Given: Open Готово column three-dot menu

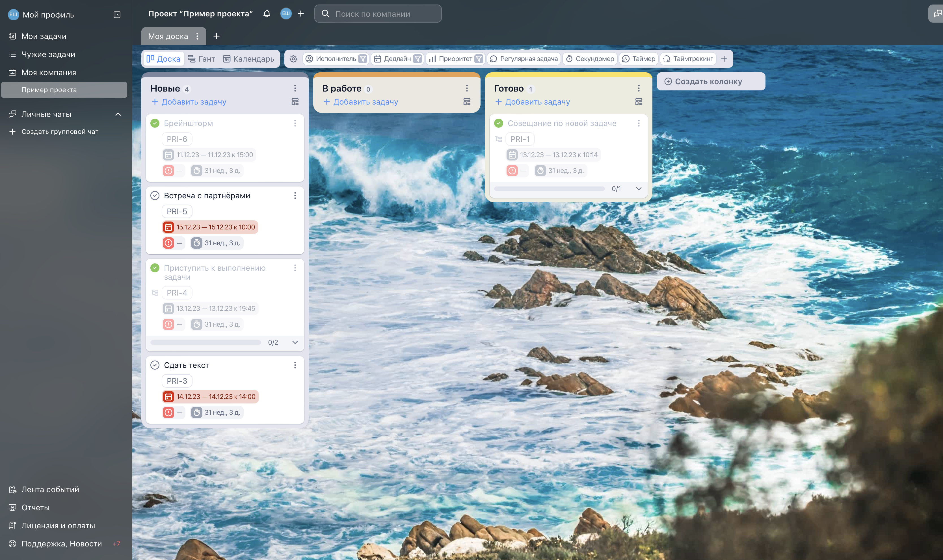Looking at the screenshot, I should (x=639, y=88).
